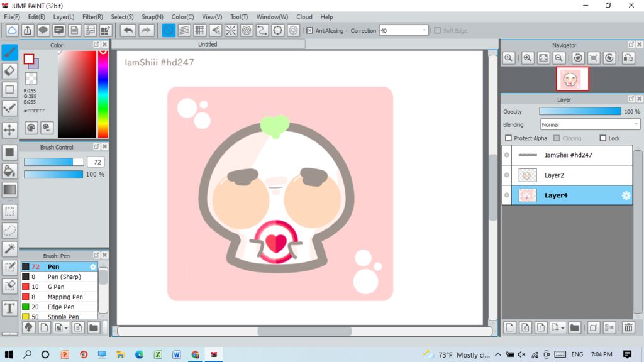The width and height of the screenshot is (644, 362).
Task: Open the Layer menu
Action: pos(64,17)
